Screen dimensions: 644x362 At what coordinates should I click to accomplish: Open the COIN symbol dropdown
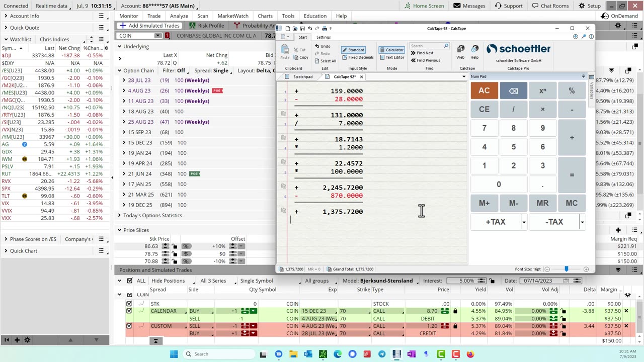(158, 36)
